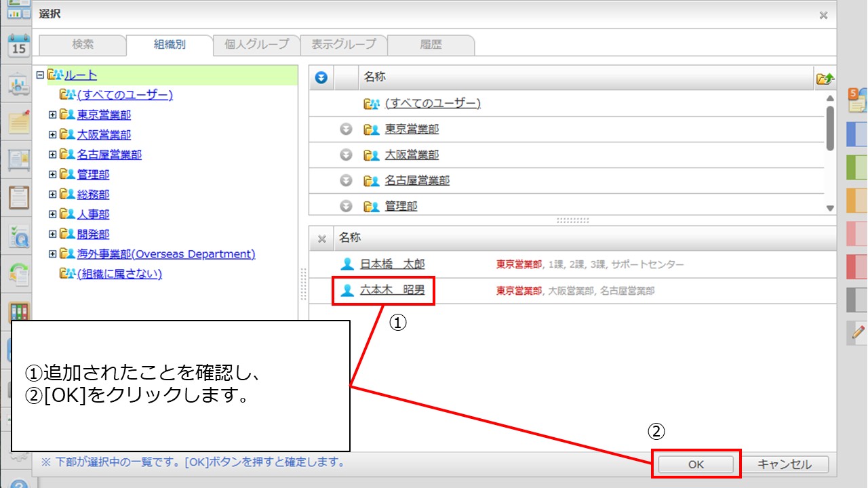The image size is (868, 488).
Task: Expand the 人事部 tree node
Action: coord(53,214)
